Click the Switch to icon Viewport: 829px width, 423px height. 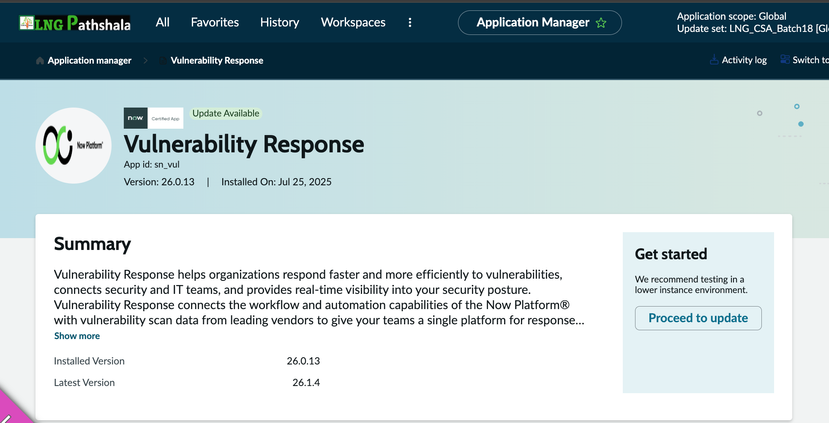[x=785, y=60]
